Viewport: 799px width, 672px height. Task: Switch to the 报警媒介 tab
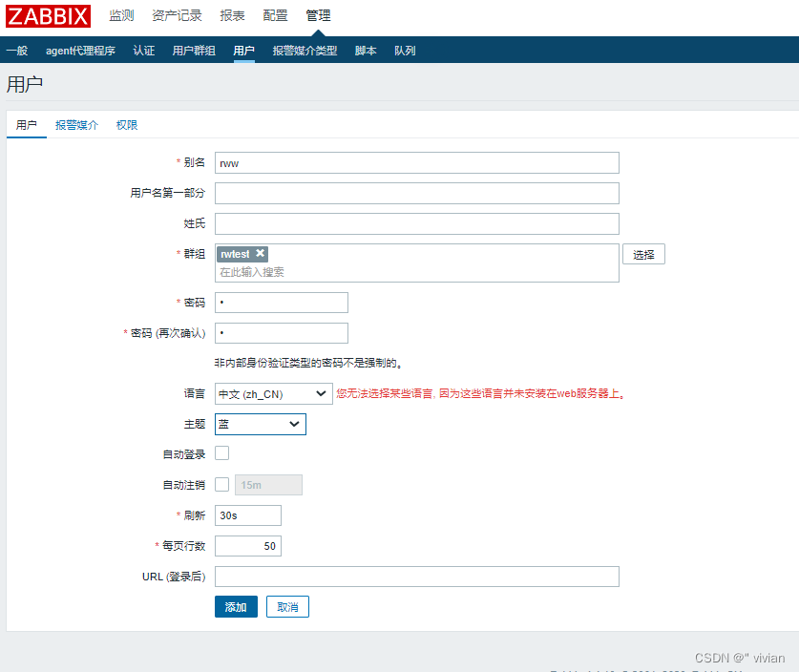pos(76,125)
